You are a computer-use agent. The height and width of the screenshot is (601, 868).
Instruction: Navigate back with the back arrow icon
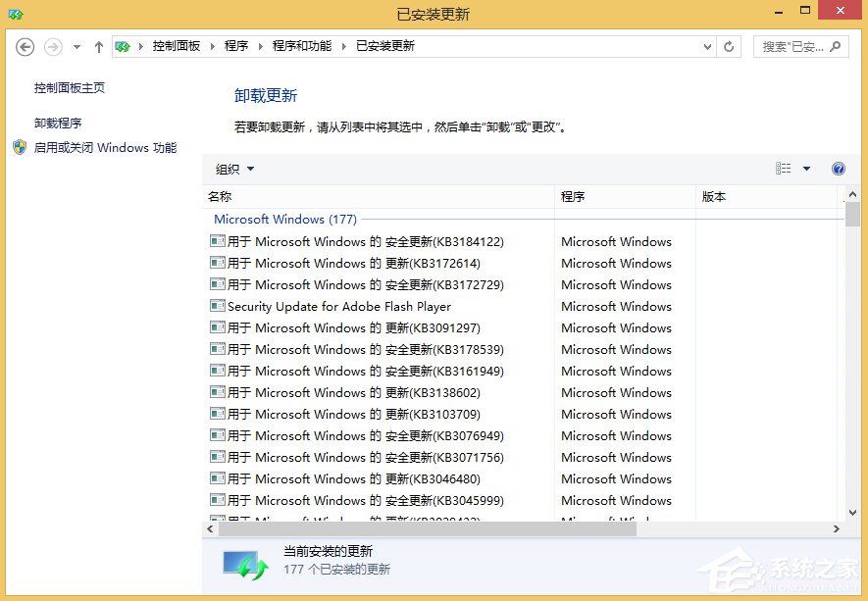[25, 46]
